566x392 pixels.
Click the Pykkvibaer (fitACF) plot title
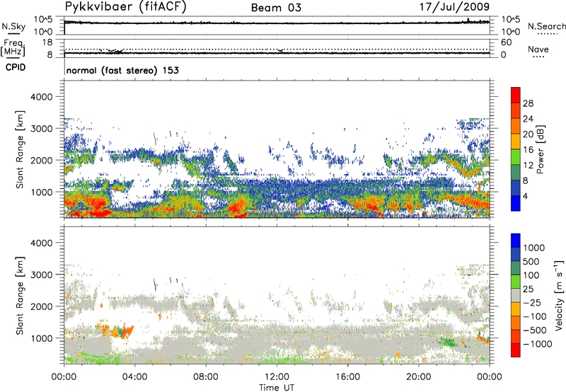[126, 7]
